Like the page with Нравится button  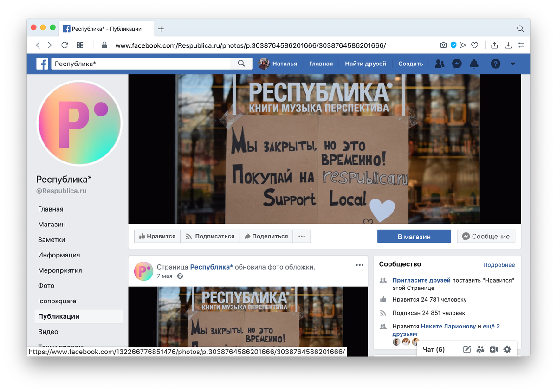point(157,236)
